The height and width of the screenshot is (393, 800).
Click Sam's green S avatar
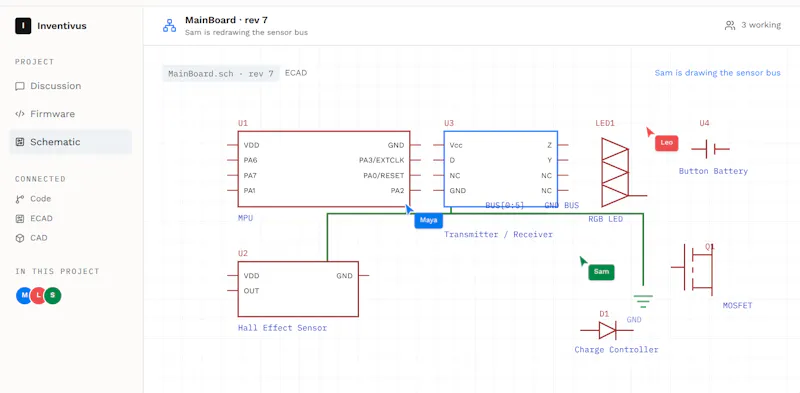click(x=53, y=296)
